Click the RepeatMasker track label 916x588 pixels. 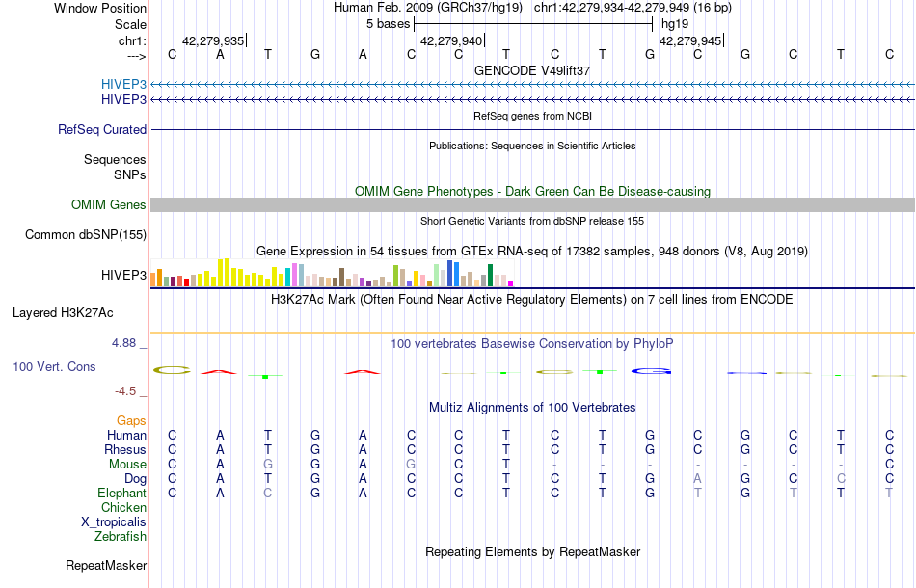106,565
